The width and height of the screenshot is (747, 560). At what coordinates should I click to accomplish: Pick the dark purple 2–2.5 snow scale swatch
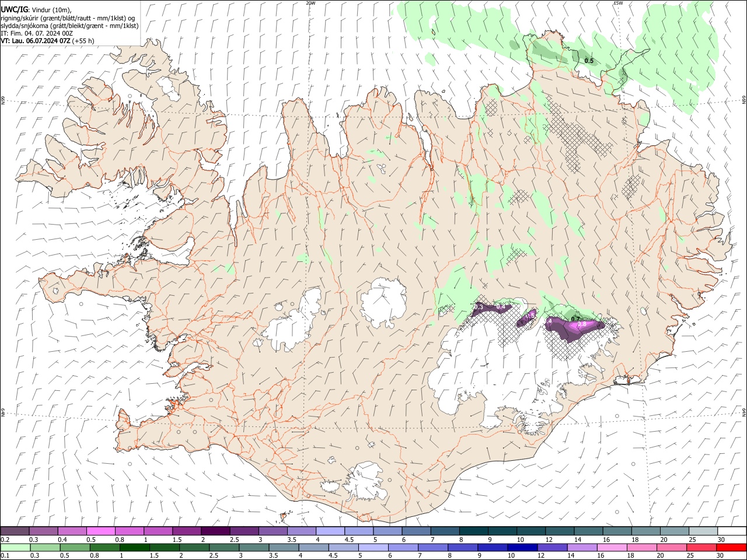click(215, 531)
